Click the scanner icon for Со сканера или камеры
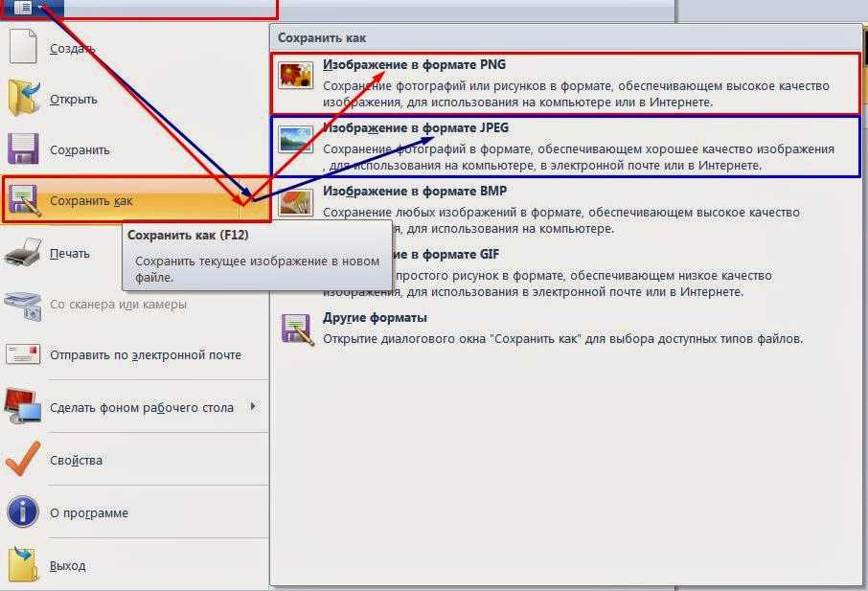This screenshot has width=868, height=591. tap(23, 305)
